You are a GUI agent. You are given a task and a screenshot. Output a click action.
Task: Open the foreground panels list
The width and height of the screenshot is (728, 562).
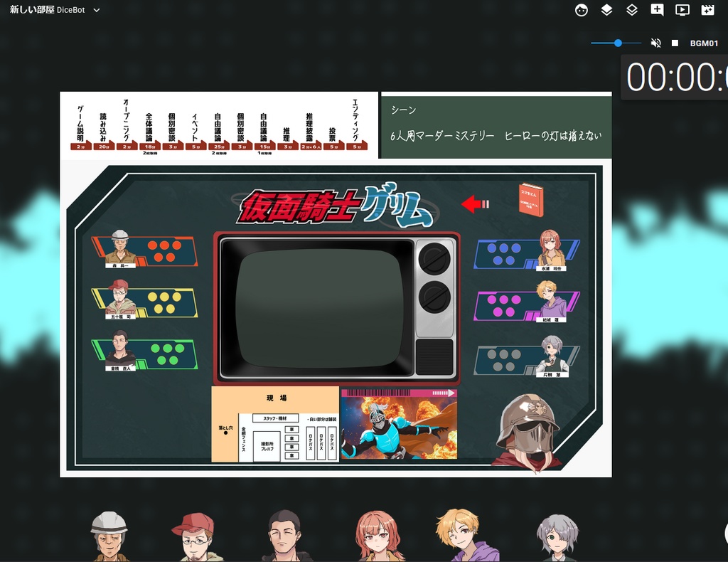606,10
